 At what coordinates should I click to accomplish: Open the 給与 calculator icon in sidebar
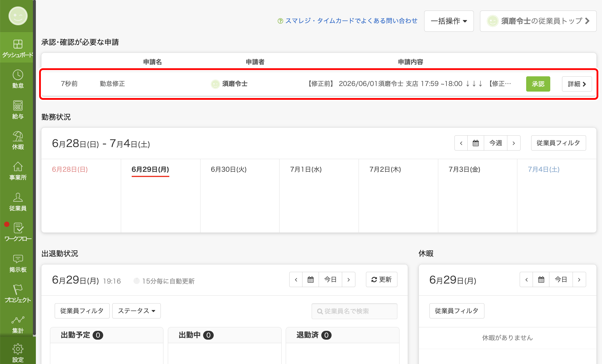coord(18,109)
